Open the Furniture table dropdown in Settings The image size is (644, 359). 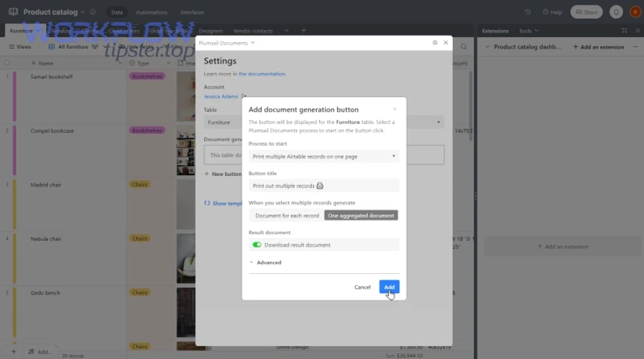pyautogui.click(x=323, y=122)
